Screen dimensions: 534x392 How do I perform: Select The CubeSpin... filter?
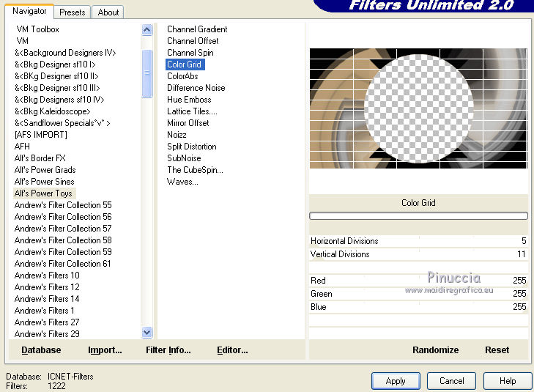point(195,170)
